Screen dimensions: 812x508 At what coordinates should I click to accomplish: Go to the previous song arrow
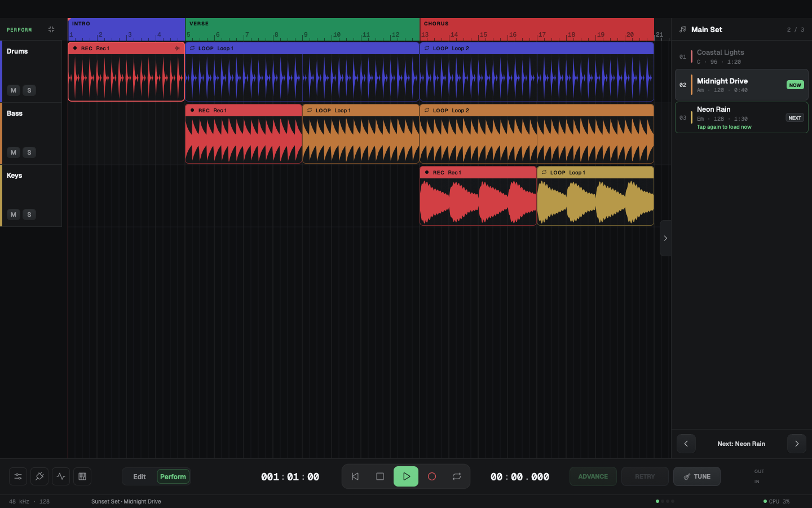[x=686, y=444]
